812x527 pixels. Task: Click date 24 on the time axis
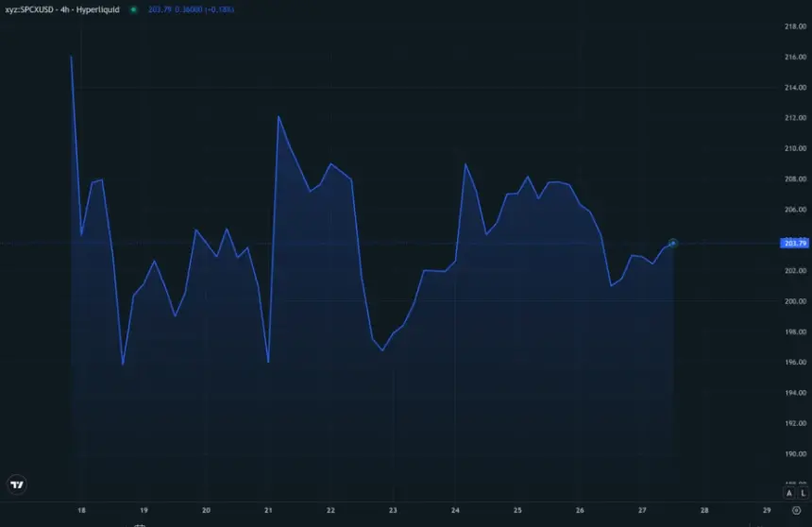click(x=455, y=510)
